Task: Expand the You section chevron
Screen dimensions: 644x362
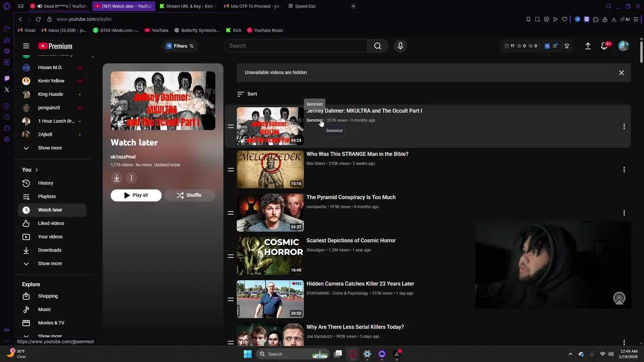Action: (36, 170)
